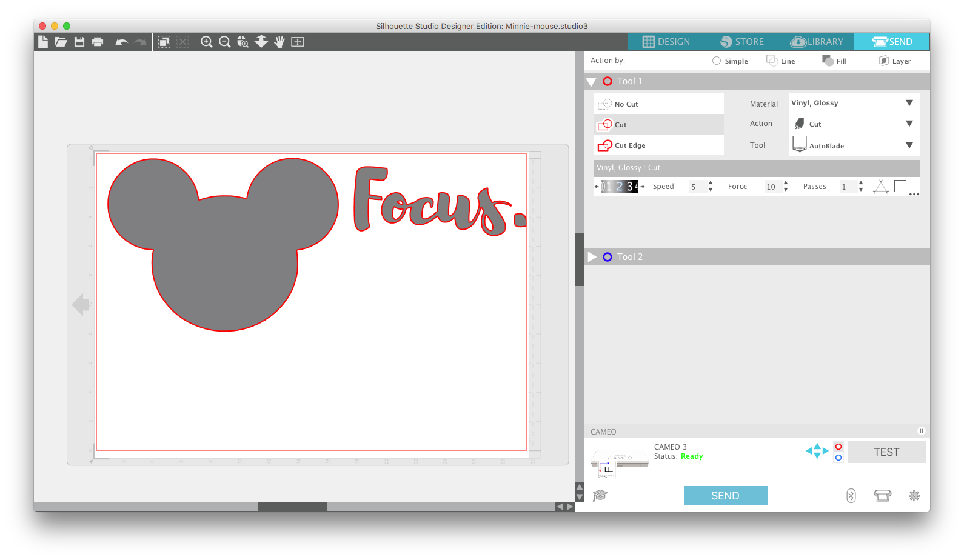The image size is (964, 560).
Task: Click the scroll-down arrow below the canvas scrollbar
Action: click(x=580, y=498)
